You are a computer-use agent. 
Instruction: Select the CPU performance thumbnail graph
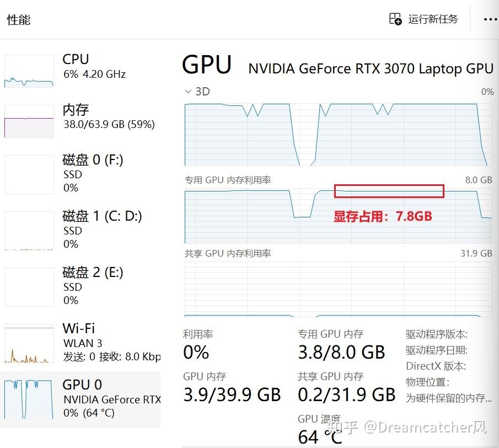[x=29, y=71]
